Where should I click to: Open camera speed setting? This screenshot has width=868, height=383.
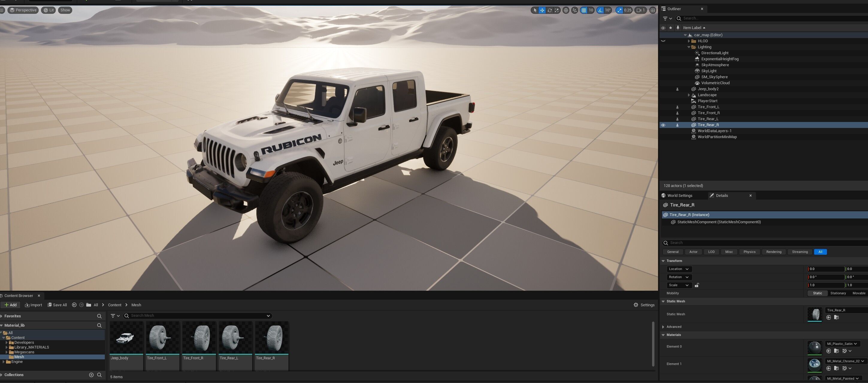(x=641, y=10)
